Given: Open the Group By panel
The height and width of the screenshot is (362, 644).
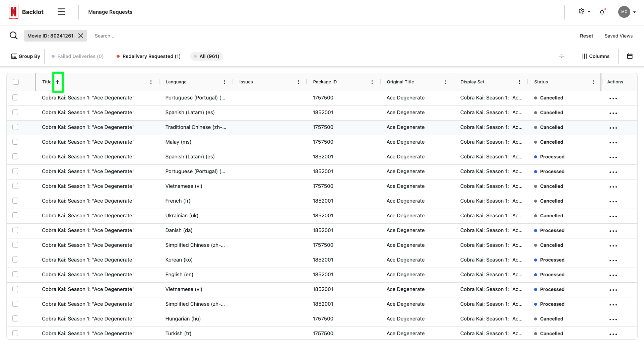Looking at the screenshot, I should tap(25, 56).
